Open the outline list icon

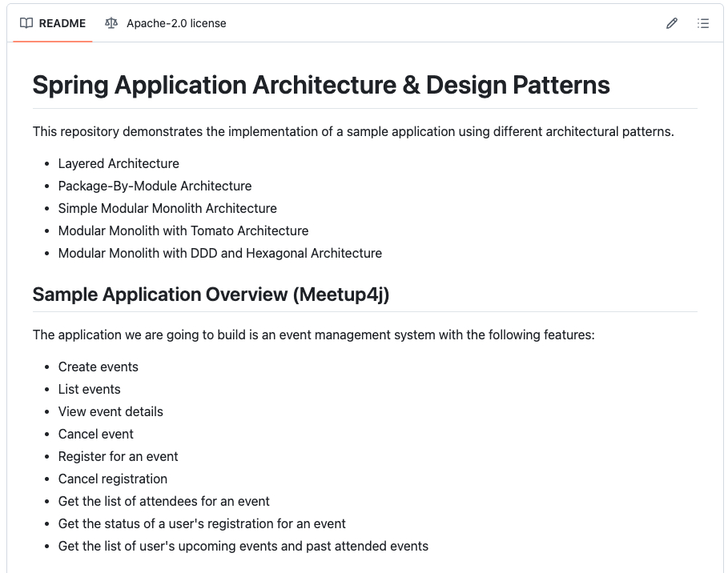tap(703, 23)
